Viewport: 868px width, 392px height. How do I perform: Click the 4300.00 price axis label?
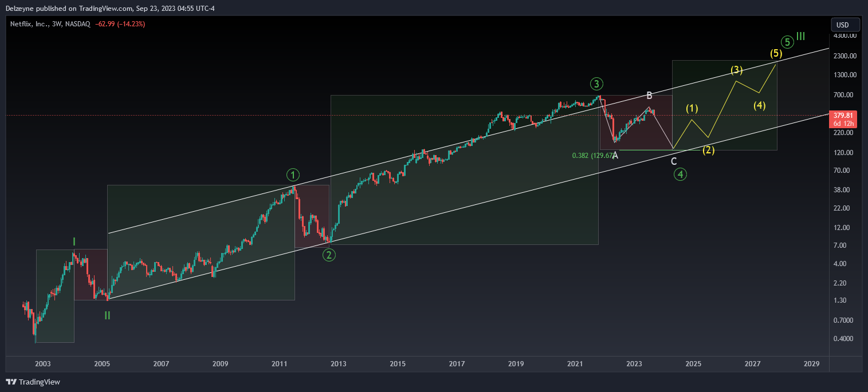click(x=845, y=35)
